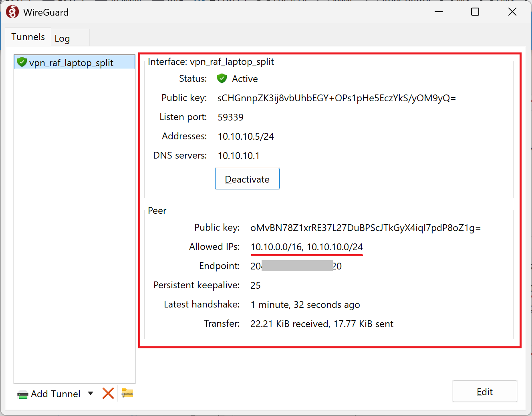Export all tunnels to zip folder icon
Image resolution: width=532 pixels, height=416 pixels.
point(127,393)
